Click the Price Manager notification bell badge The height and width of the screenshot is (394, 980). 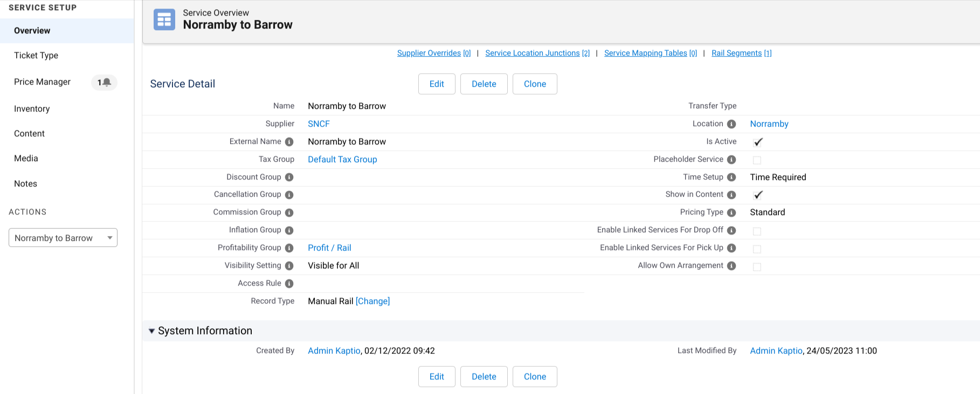[x=104, y=82]
